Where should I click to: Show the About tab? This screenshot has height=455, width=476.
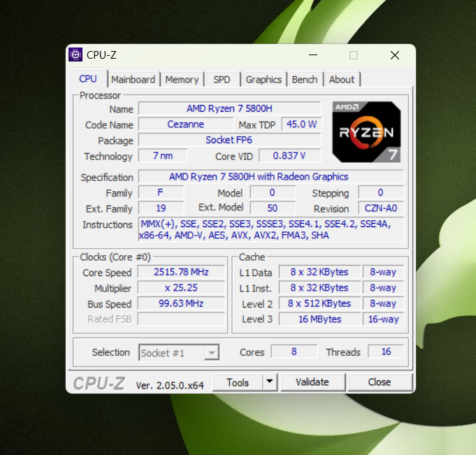[x=342, y=80]
